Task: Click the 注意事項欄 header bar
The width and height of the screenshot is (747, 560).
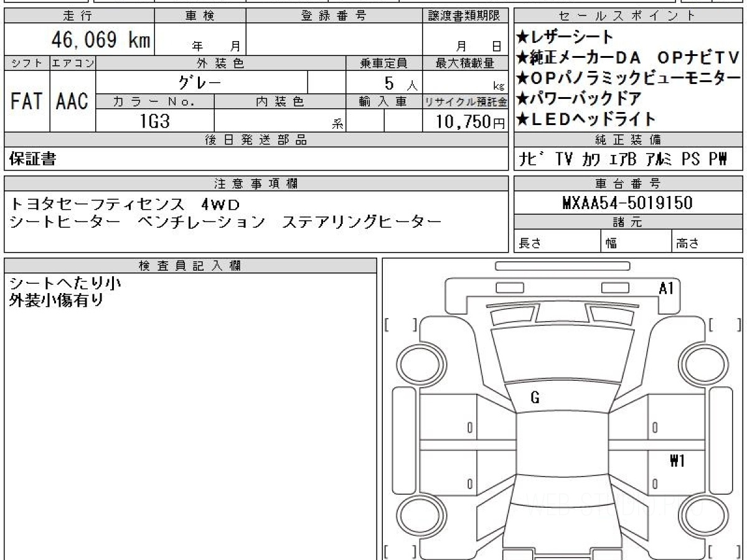Action: [256, 183]
